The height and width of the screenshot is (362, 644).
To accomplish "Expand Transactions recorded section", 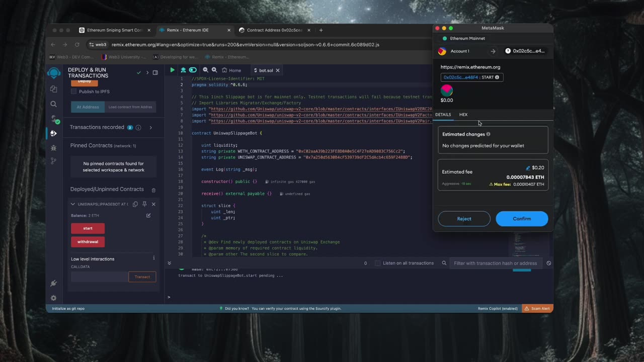I will click(x=150, y=128).
